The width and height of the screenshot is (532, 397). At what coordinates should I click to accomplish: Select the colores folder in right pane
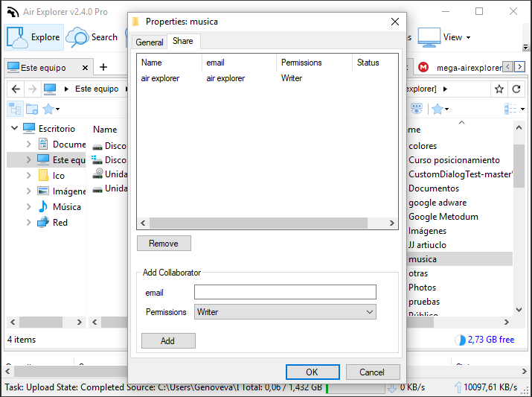423,146
